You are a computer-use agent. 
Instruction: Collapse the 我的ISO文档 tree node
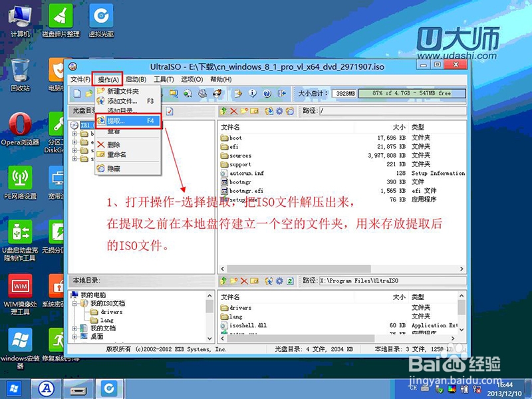click(74, 303)
